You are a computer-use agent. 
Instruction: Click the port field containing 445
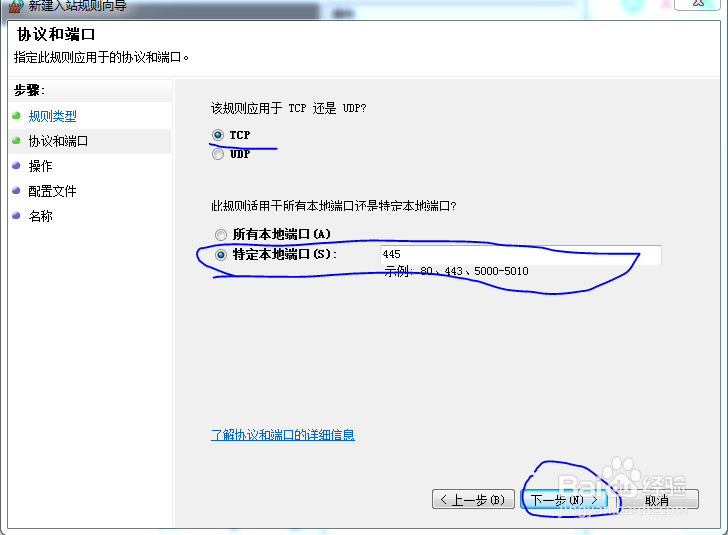pyautogui.click(x=521, y=254)
